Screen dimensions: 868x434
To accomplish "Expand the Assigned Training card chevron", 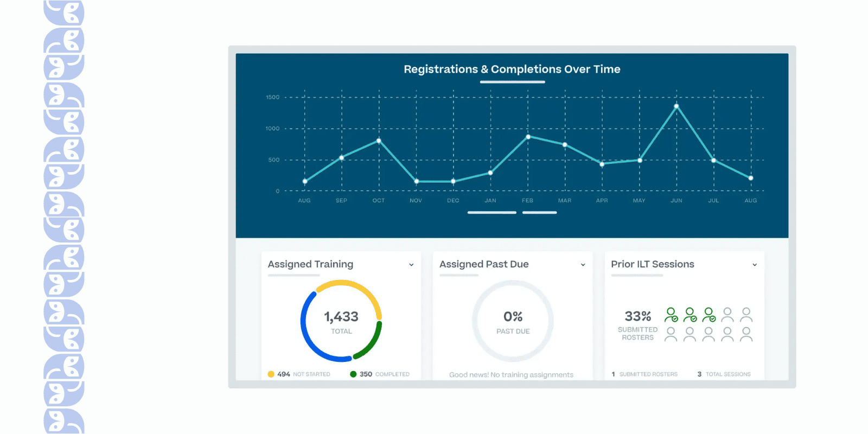I will pos(411,265).
